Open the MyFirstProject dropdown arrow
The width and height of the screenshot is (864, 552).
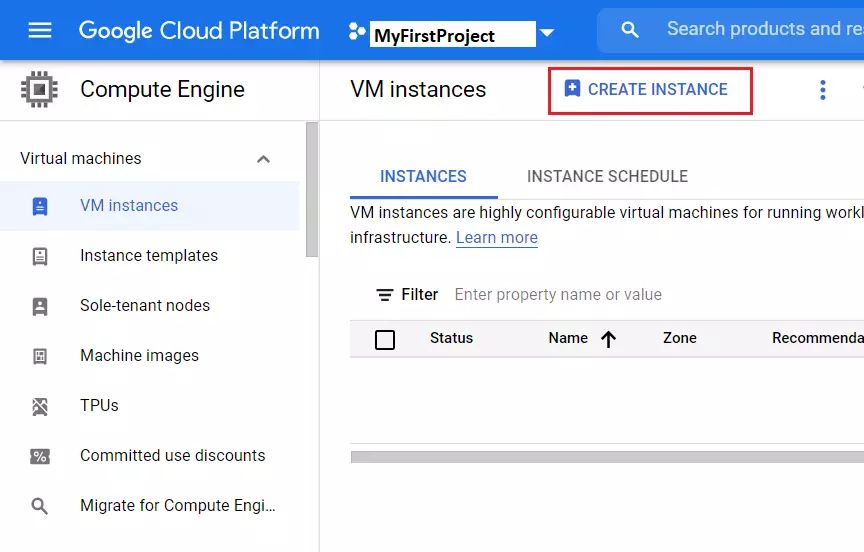[x=547, y=33]
